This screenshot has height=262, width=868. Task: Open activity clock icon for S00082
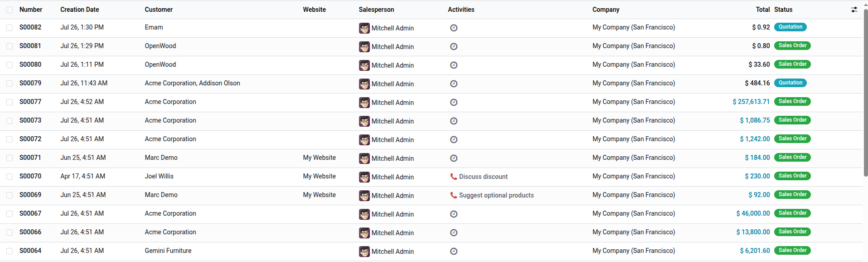(x=453, y=28)
